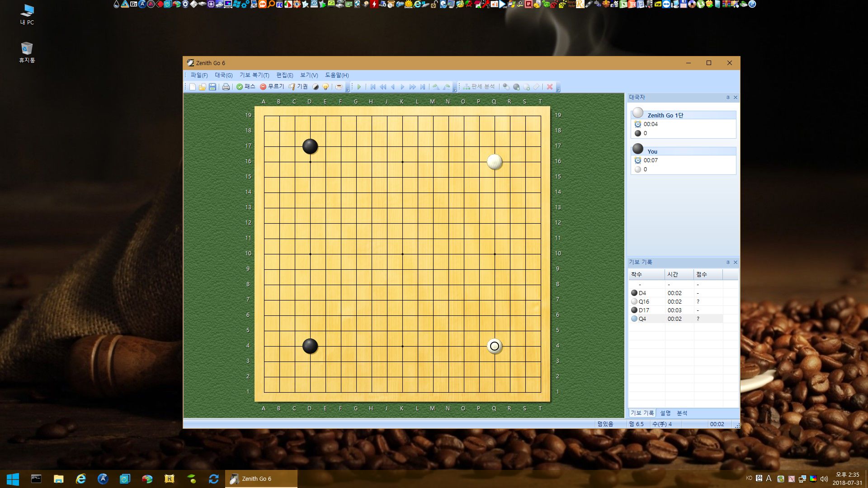
Task: Open the 기보 복기(T) menu
Action: tap(254, 75)
